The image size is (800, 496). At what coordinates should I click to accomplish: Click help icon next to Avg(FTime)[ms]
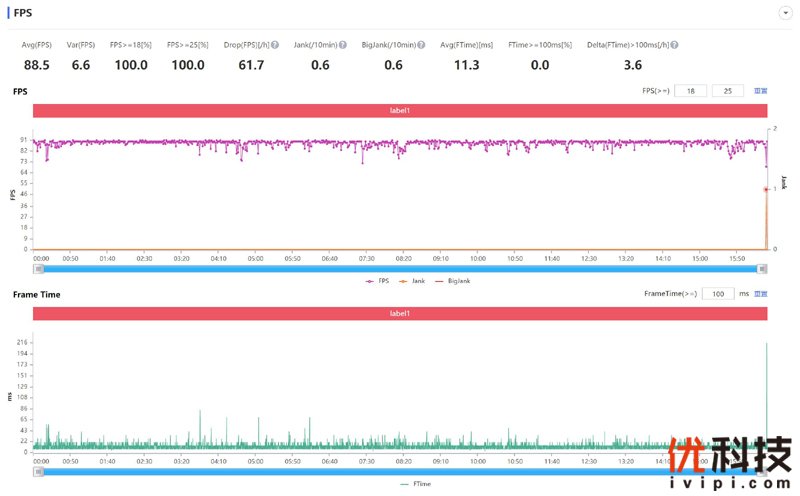(x=497, y=45)
